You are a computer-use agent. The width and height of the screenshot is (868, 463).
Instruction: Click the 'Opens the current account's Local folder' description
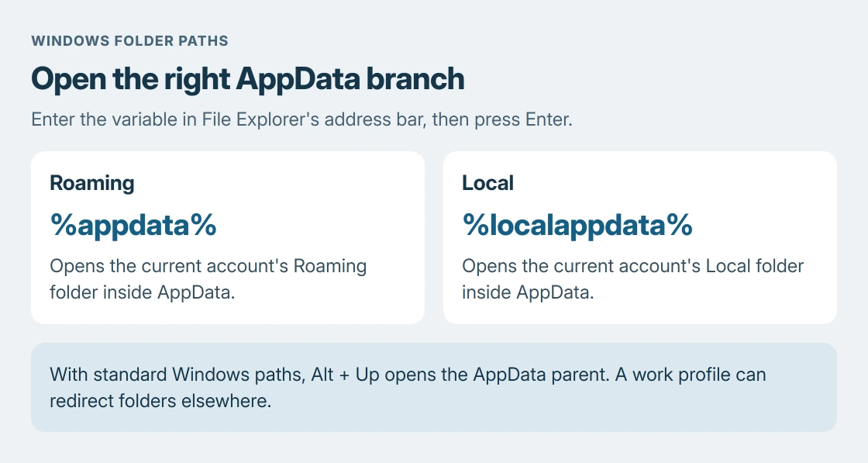[x=632, y=279]
